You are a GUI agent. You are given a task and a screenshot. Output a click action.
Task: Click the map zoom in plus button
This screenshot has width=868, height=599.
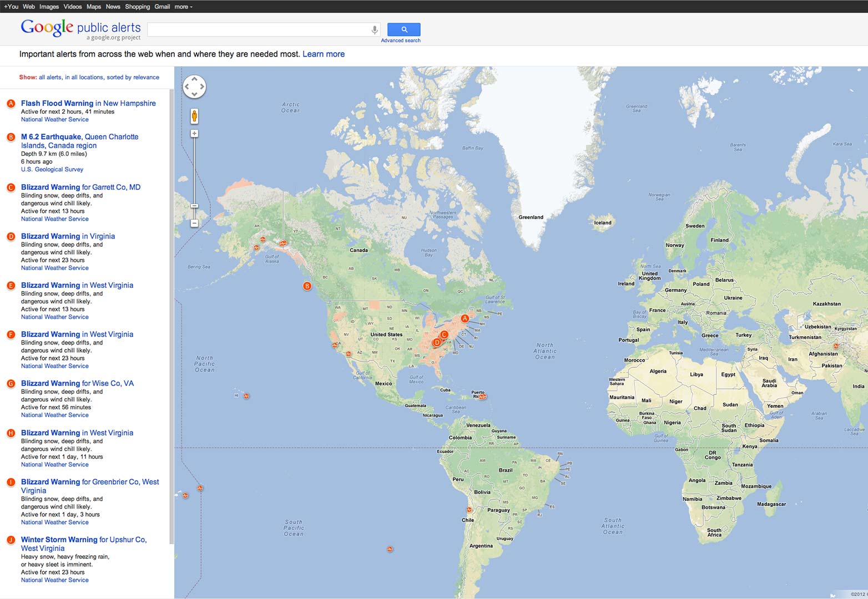[194, 134]
